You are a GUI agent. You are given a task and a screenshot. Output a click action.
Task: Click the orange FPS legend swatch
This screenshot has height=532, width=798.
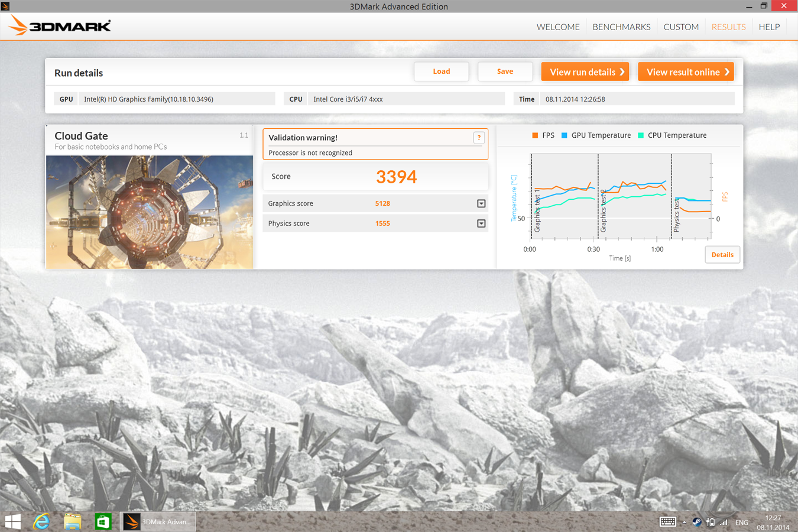tap(535, 135)
